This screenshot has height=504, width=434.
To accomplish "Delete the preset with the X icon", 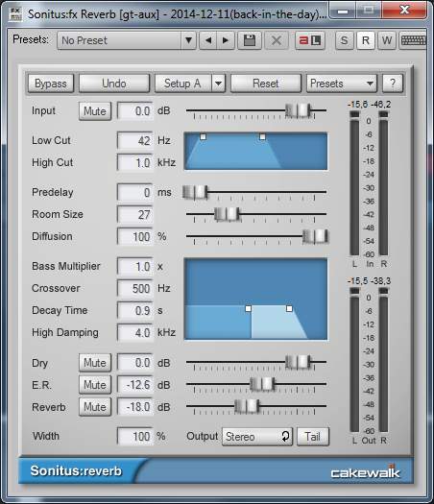I will coord(277,40).
